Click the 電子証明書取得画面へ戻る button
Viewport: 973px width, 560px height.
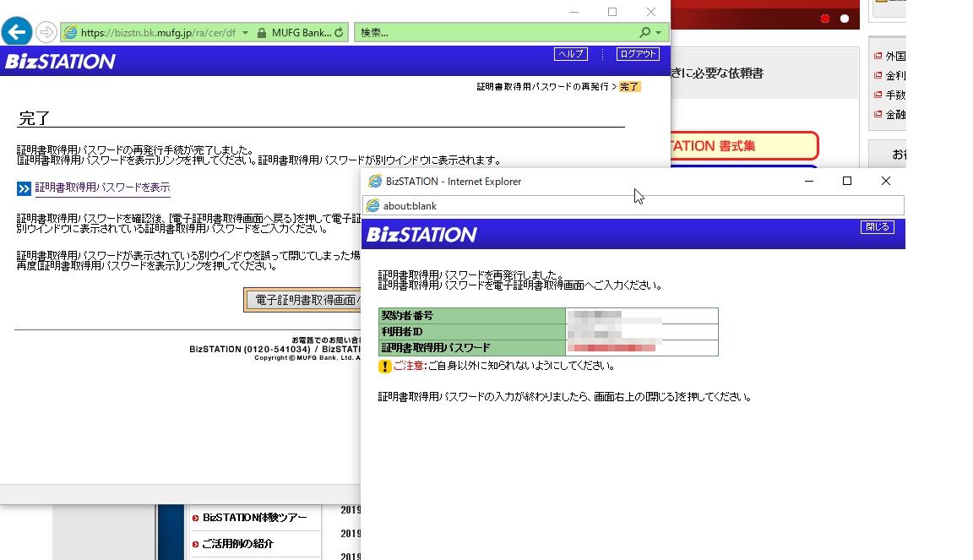tap(302, 300)
